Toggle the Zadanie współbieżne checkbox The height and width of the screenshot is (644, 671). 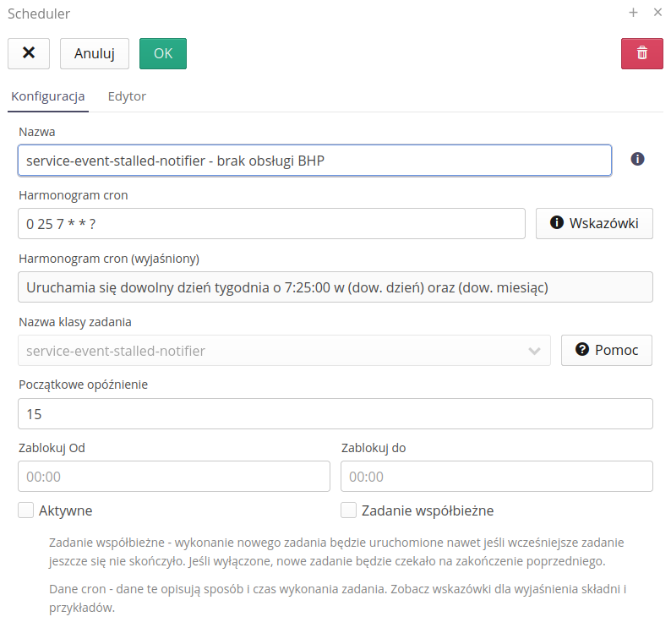pyautogui.click(x=348, y=510)
